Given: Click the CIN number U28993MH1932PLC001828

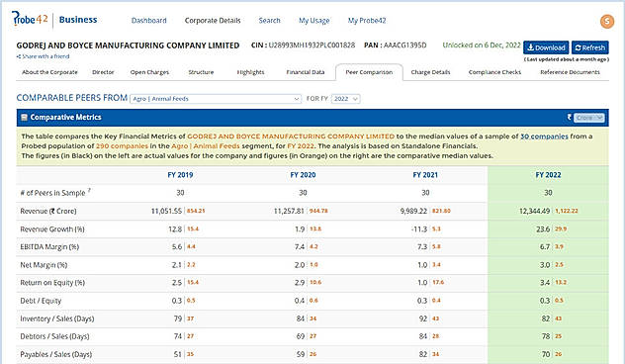Looking at the screenshot, I should tap(312, 45).
